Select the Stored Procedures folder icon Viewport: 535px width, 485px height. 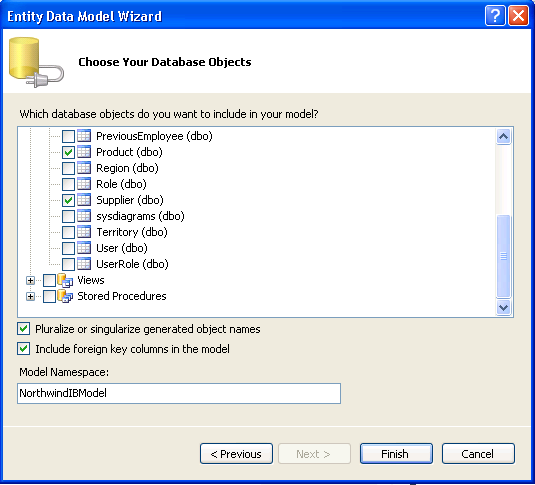pos(65,296)
